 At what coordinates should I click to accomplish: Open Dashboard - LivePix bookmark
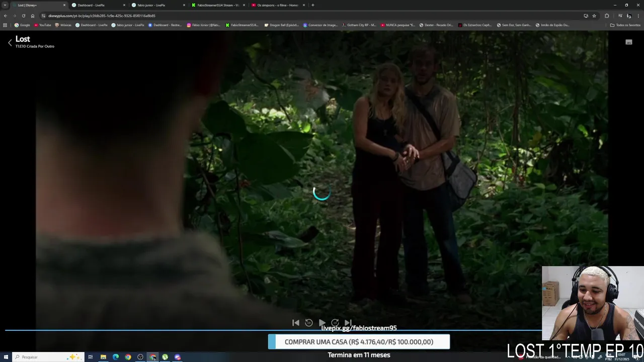click(92, 25)
